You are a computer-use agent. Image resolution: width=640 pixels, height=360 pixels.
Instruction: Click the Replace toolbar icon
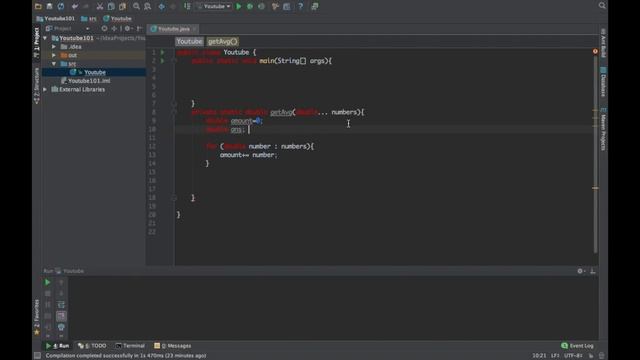coord(148,6)
